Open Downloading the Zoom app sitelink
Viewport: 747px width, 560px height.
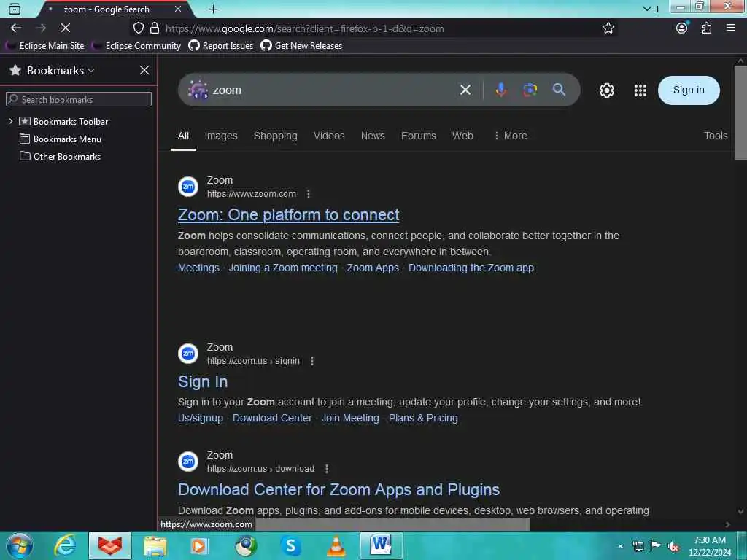471,268
